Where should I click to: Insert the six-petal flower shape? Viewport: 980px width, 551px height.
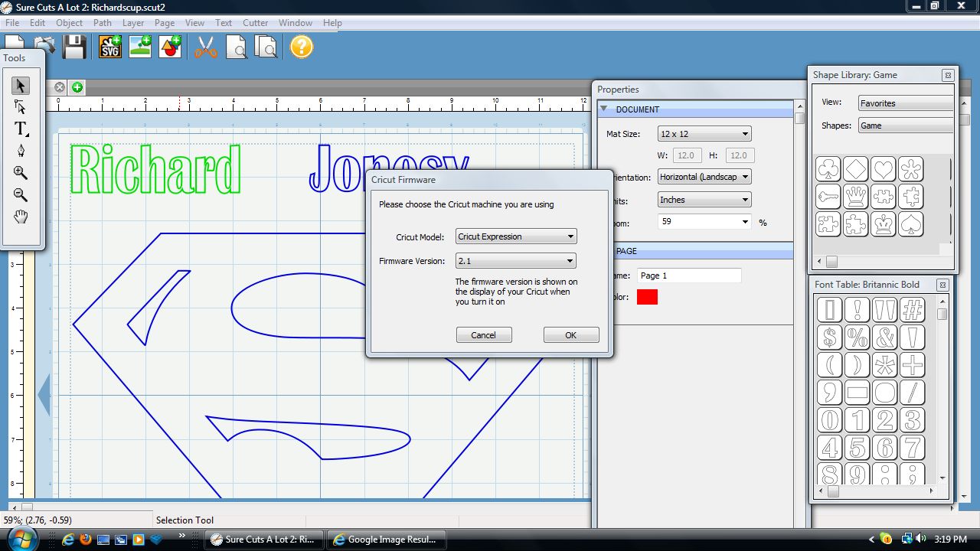(x=911, y=169)
